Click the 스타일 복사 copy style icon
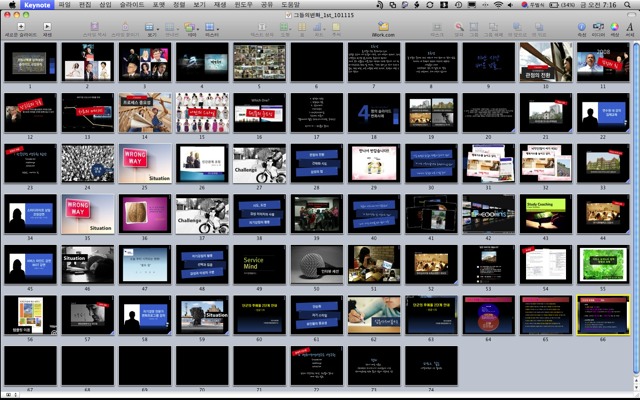The width and height of the screenshot is (640, 400). pyautogui.click(x=94, y=27)
